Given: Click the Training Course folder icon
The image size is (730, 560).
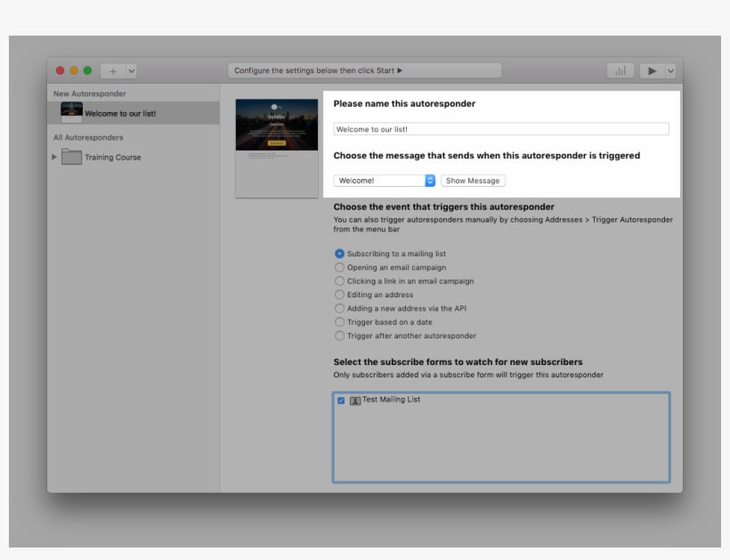Looking at the screenshot, I should tap(71, 158).
